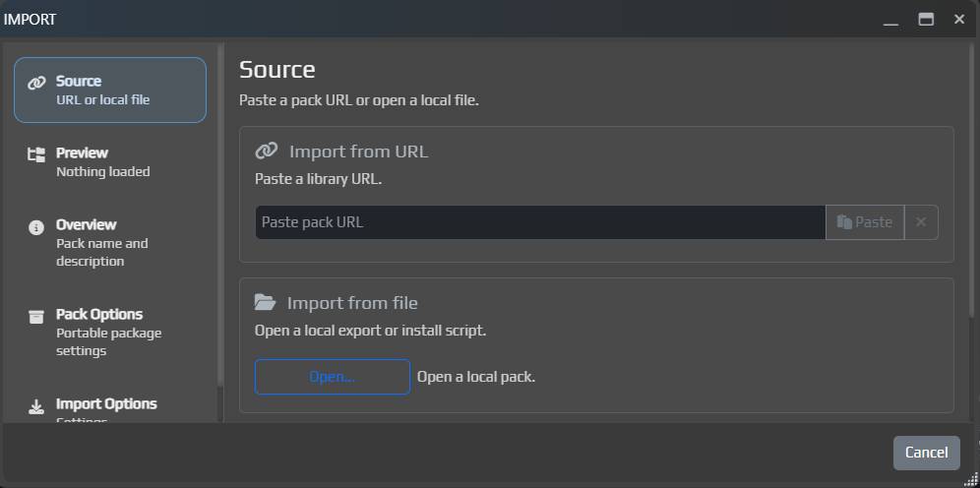Go to the Pack Options portable package settings tab
Image resolution: width=980 pixels, height=488 pixels.
coord(109,332)
